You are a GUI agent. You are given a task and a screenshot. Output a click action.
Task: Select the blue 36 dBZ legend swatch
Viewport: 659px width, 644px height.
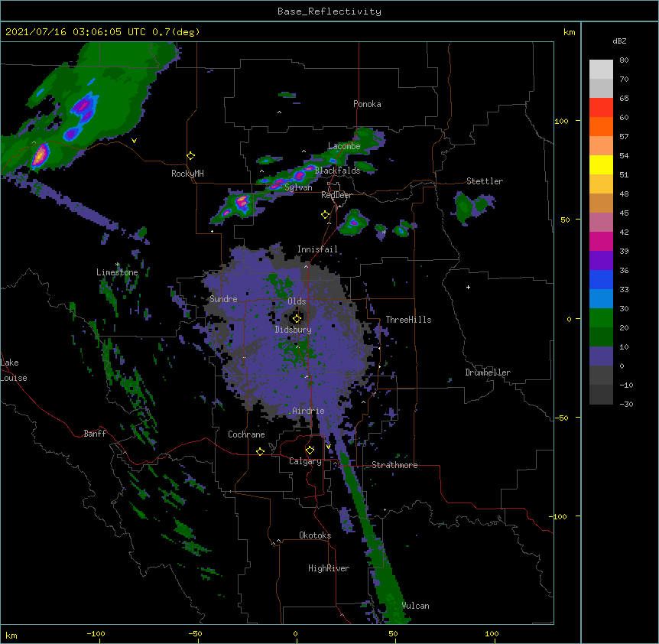point(601,279)
